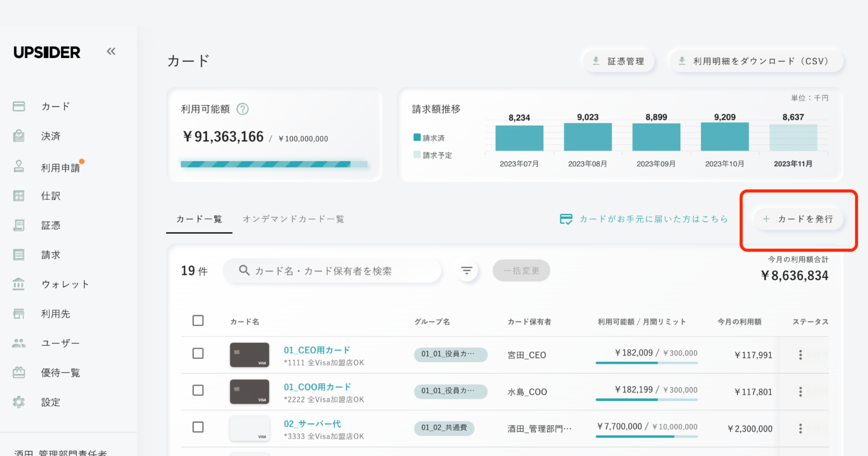Image resolution: width=868 pixels, height=456 pixels.
Task: Select the カード一覧 tab
Action: (199, 219)
